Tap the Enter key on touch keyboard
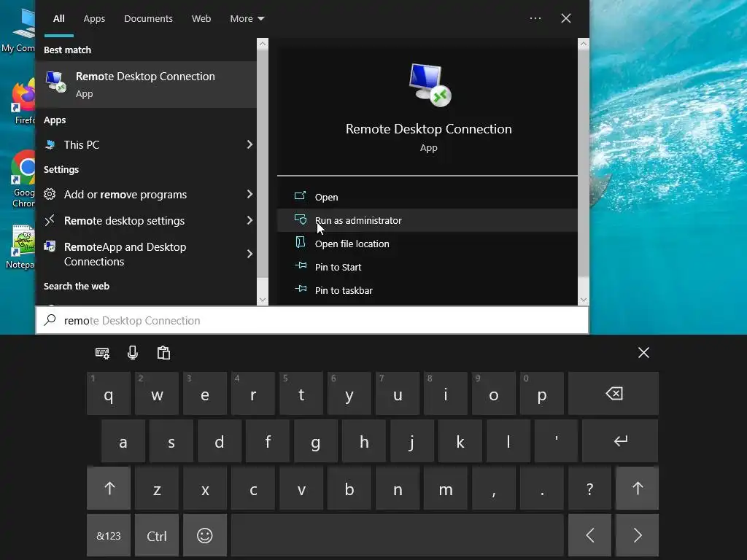The width and height of the screenshot is (747, 560). pyautogui.click(x=620, y=441)
